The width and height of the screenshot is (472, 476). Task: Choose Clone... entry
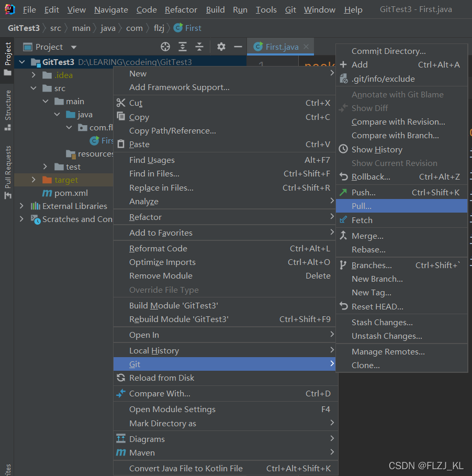click(402, 365)
